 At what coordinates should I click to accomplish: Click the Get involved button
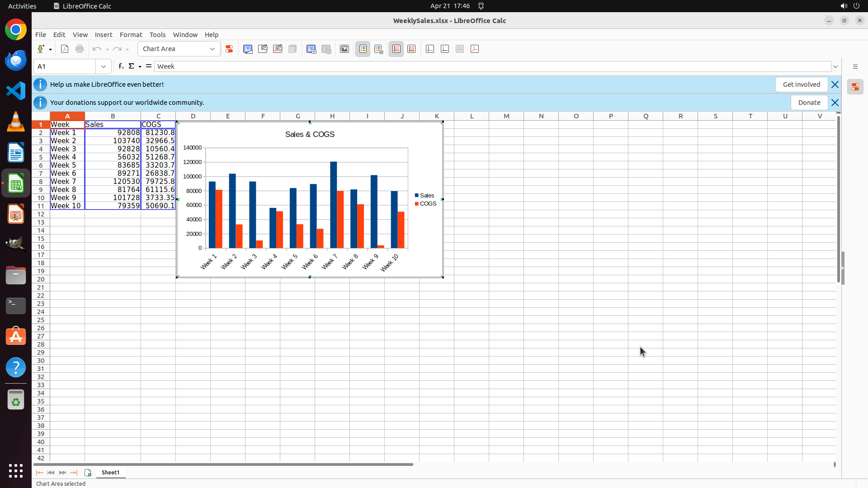801,84
